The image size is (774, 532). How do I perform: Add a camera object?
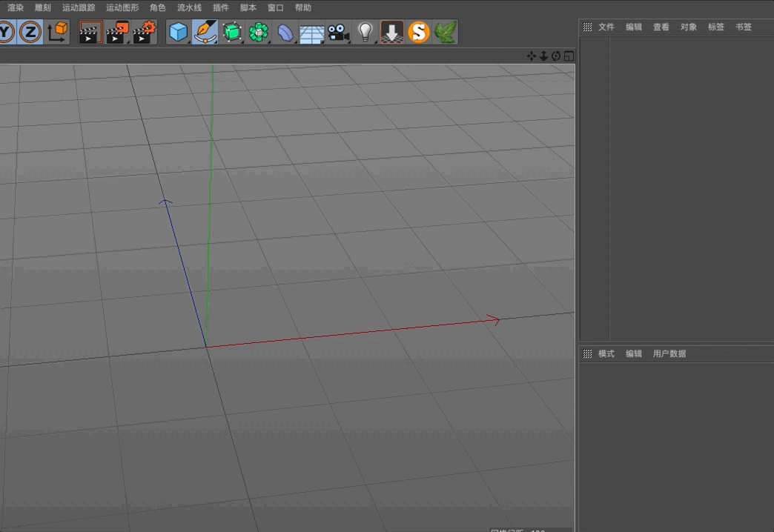click(339, 32)
